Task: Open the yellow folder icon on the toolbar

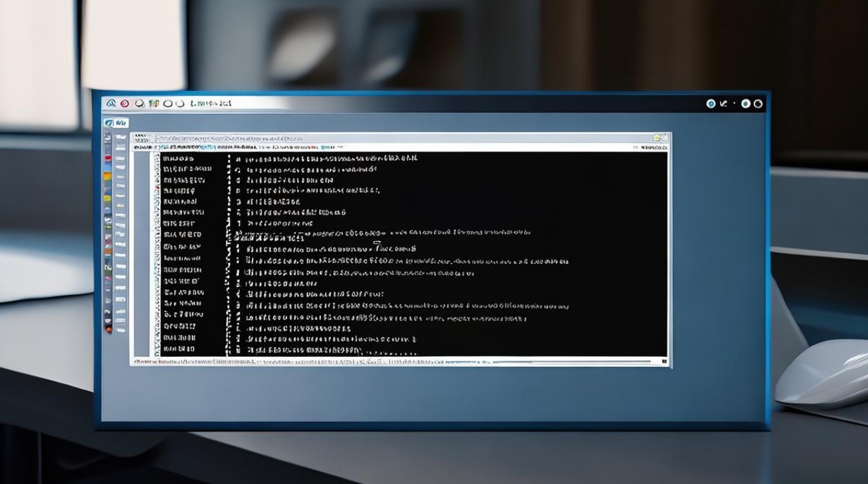Action: coord(656,137)
